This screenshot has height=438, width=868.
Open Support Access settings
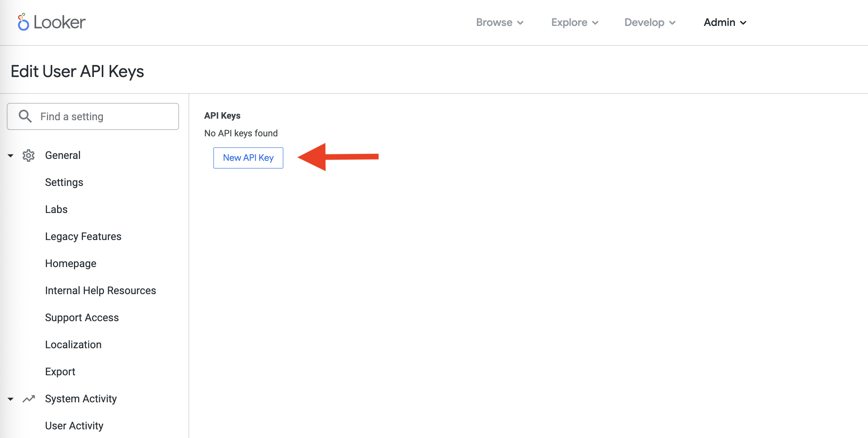(x=82, y=318)
